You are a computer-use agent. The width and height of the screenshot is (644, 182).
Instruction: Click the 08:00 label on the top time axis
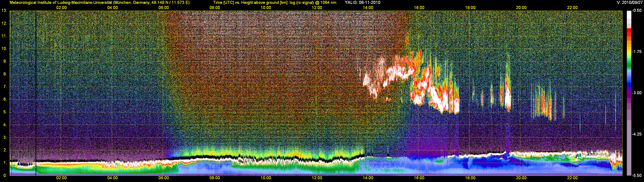coord(215,8)
